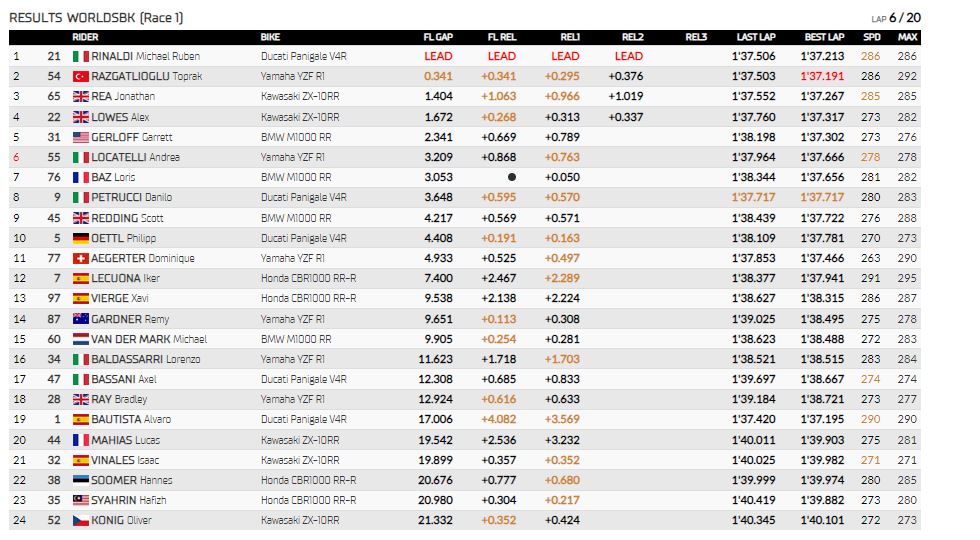Click GERLOFF's bike BMW M1000 RR
Image resolution: width=980 pixels, height=540 pixels.
click(296, 137)
